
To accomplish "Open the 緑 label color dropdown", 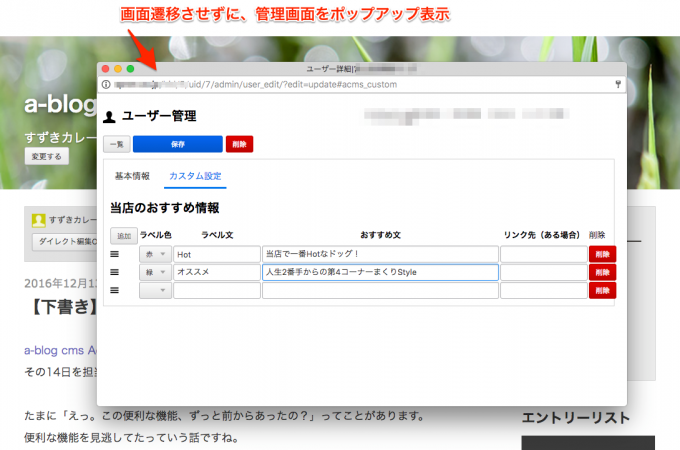I will (154, 272).
